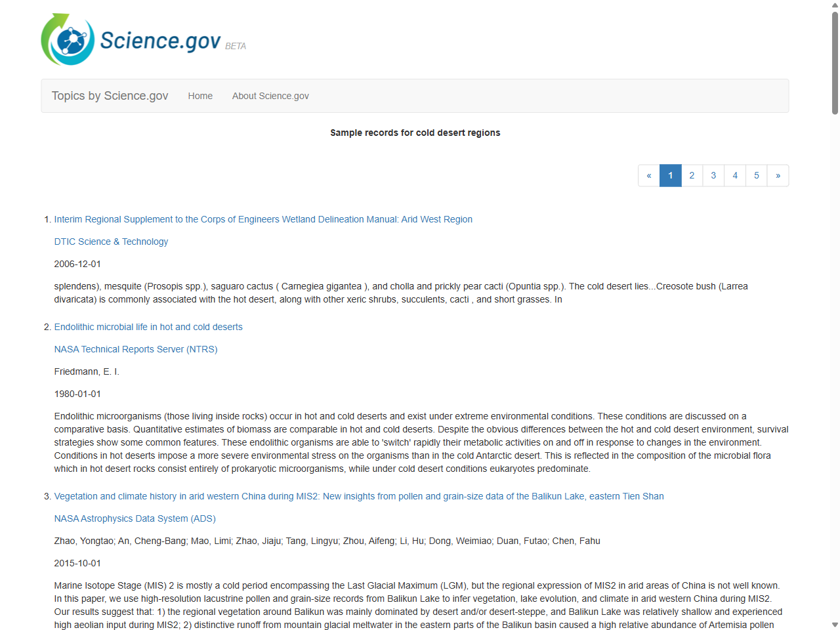
Task: Select page 1 in the pagination
Action: tap(670, 175)
